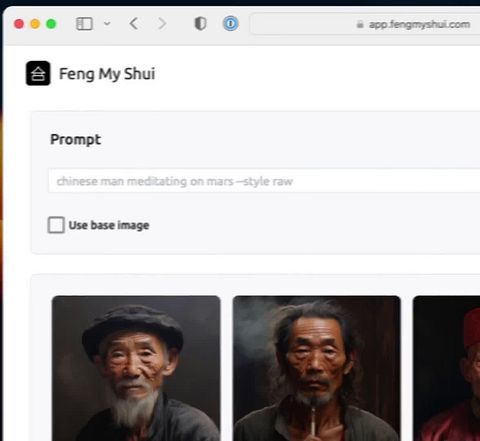The image size is (480, 441).
Task: Enable the Use base image checkbox
Action: pos(56,225)
